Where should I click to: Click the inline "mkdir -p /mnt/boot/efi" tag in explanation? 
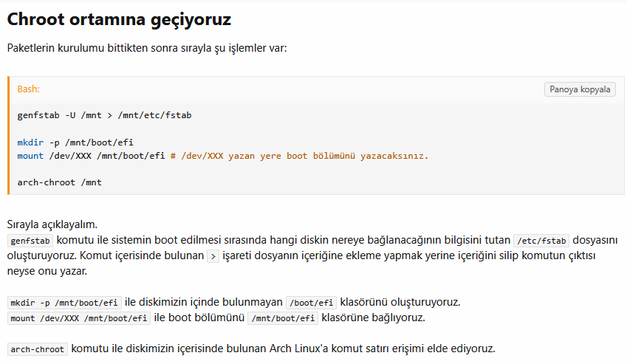[x=64, y=303]
